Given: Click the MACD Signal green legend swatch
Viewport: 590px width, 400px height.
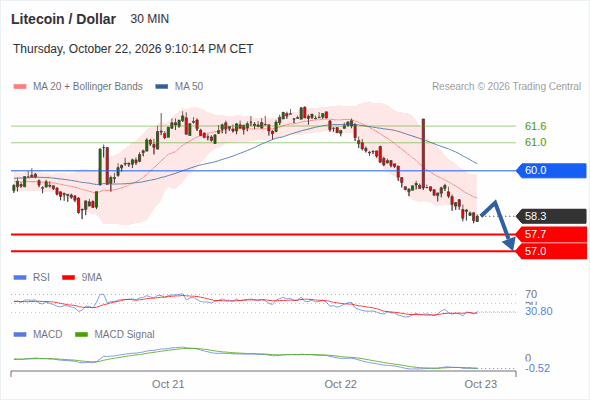Looking at the screenshot, I should (82, 335).
